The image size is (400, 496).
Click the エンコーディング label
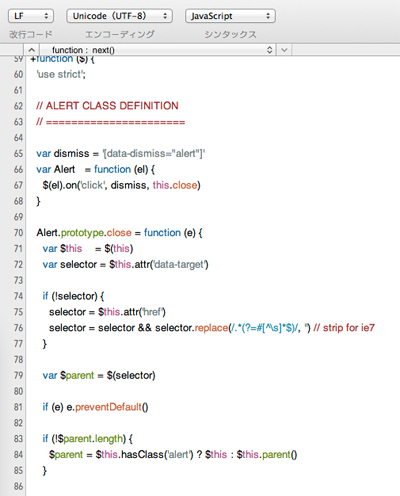click(120, 34)
